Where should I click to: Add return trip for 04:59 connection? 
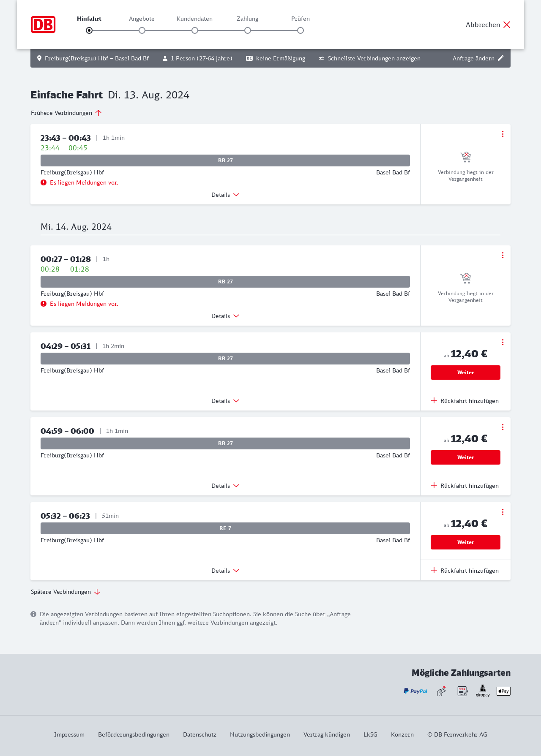point(465,486)
